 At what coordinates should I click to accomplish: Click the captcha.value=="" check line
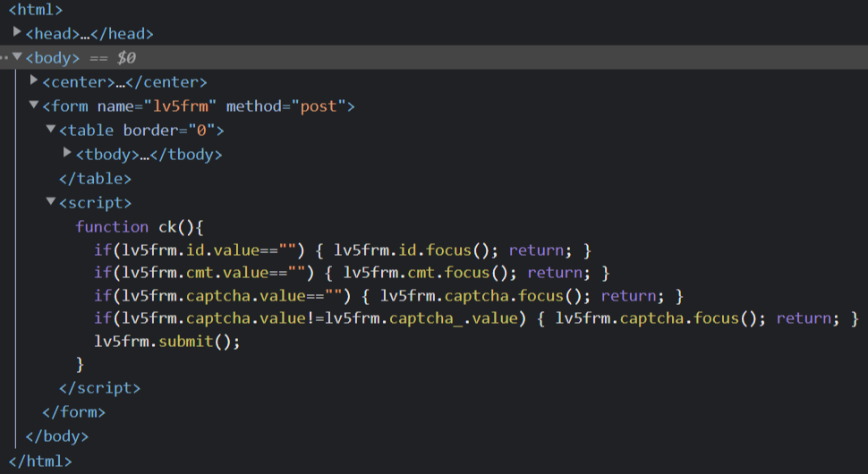[x=388, y=296]
